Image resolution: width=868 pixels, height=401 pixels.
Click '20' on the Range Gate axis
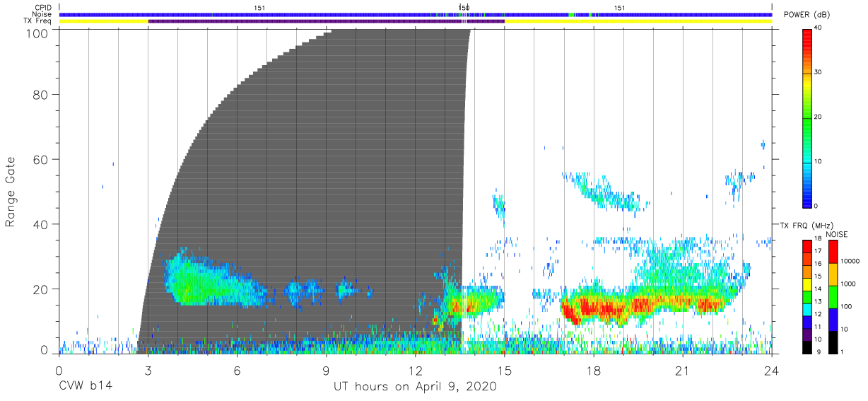[x=40, y=289]
